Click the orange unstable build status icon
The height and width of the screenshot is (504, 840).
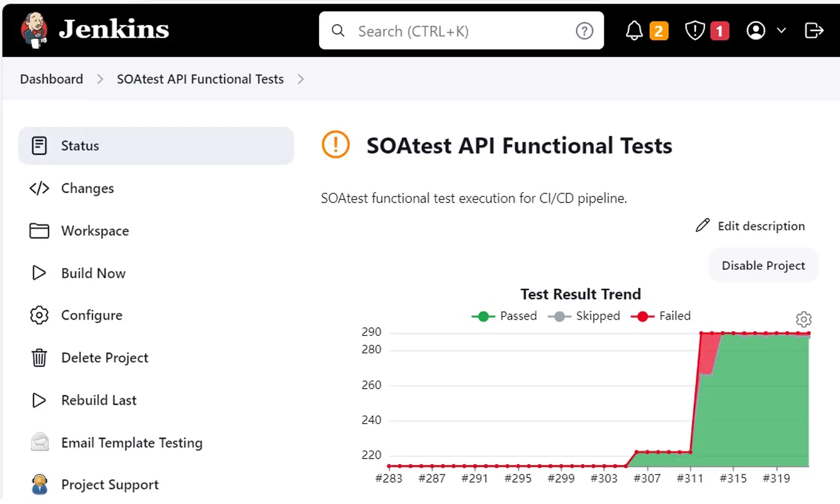click(x=335, y=144)
